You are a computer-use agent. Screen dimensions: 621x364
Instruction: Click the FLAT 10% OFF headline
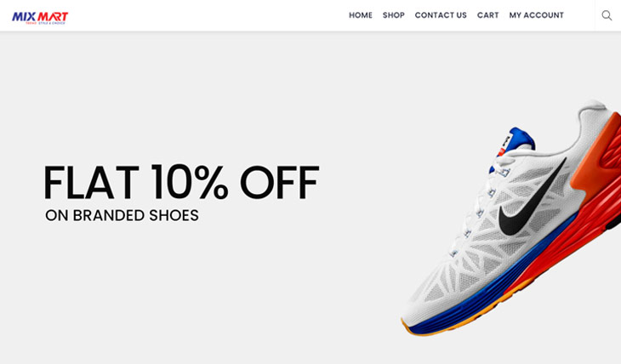coord(181,182)
